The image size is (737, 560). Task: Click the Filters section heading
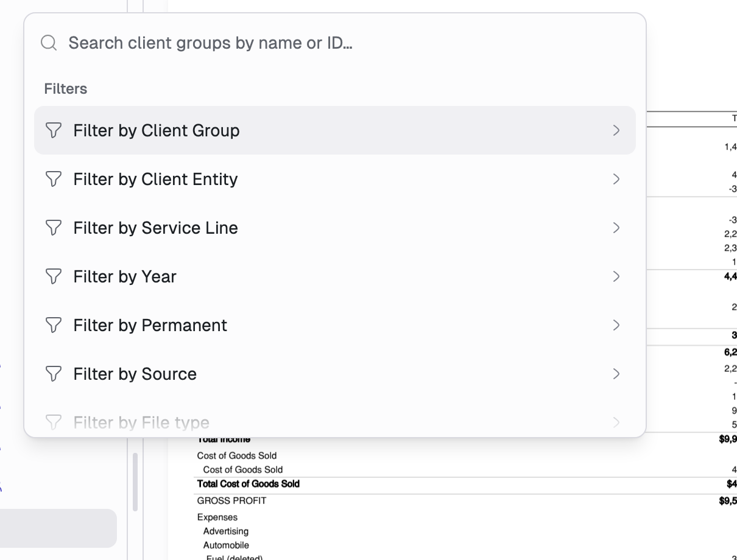(65, 89)
